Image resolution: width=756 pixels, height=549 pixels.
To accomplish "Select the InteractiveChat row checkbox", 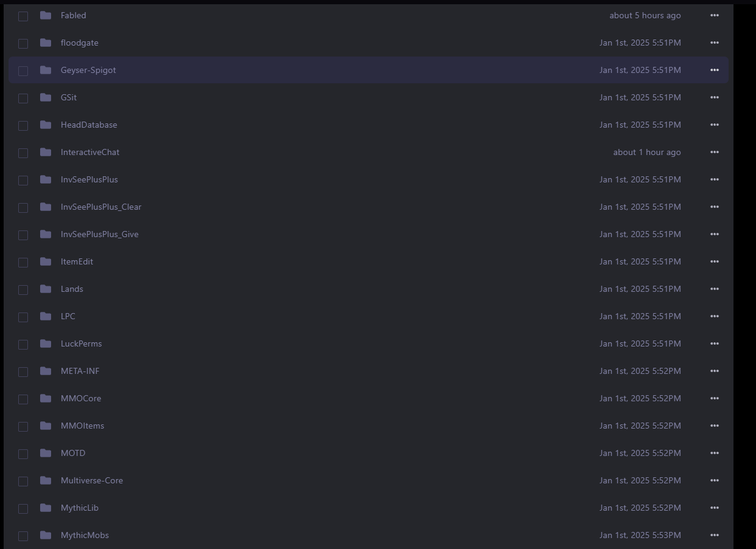I will 23,153.
